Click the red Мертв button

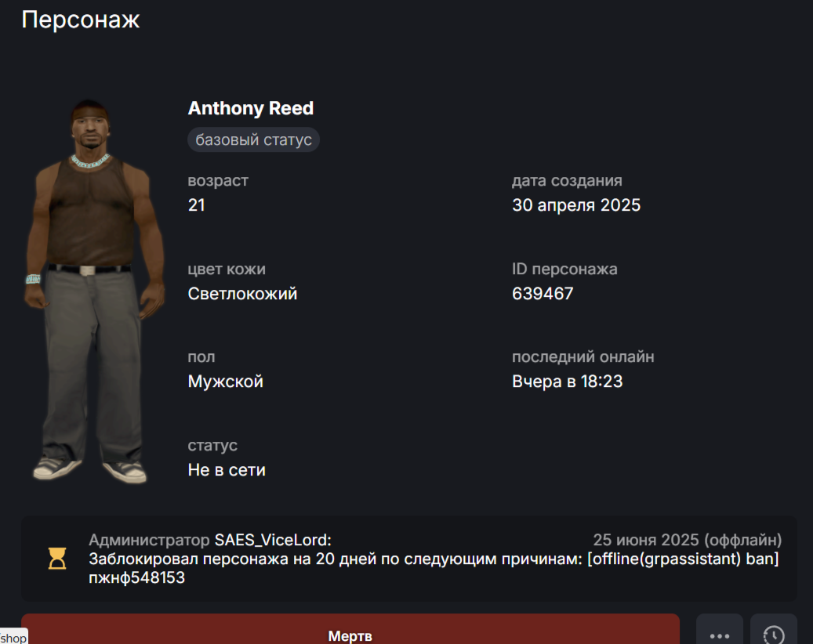click(350, 631)
